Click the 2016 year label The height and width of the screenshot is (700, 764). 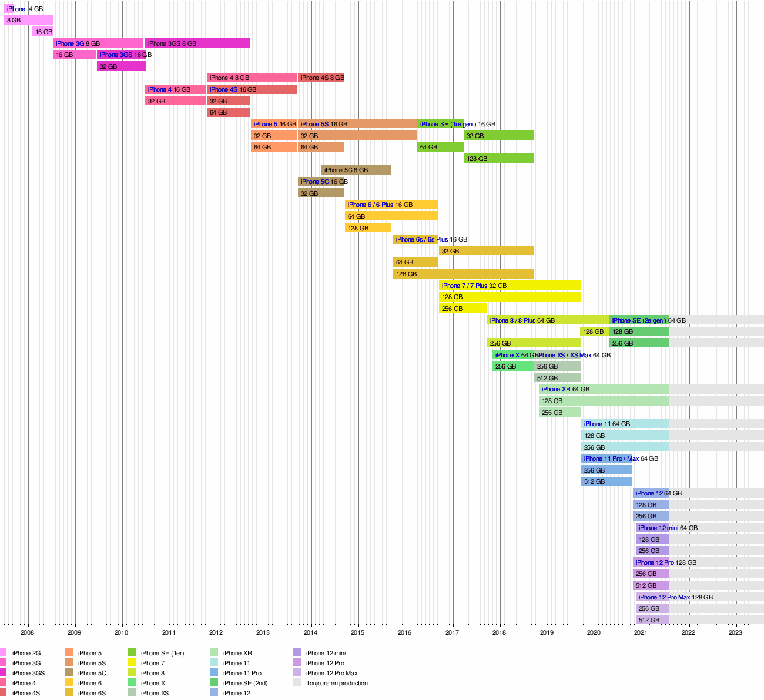(x=405, y=632)
